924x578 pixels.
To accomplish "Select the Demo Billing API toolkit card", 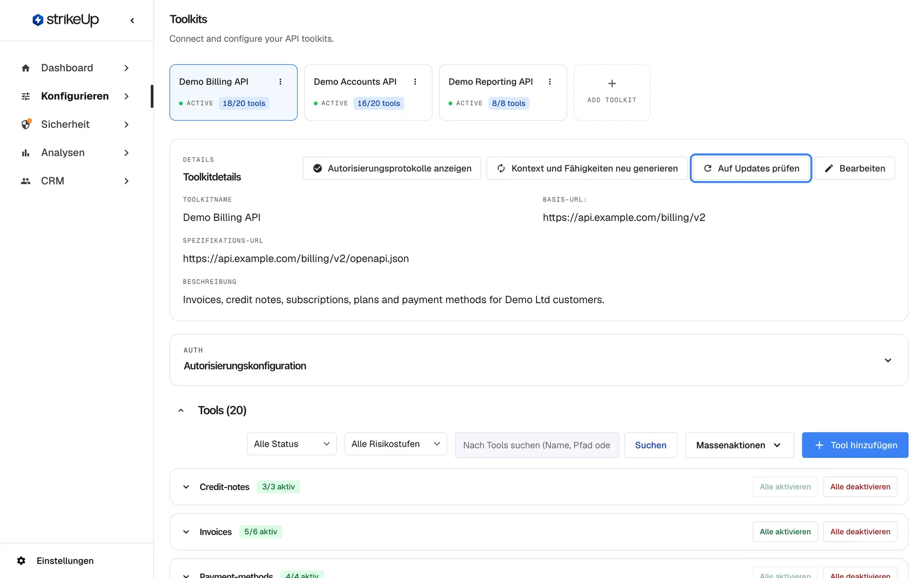I will coord(234,92).
